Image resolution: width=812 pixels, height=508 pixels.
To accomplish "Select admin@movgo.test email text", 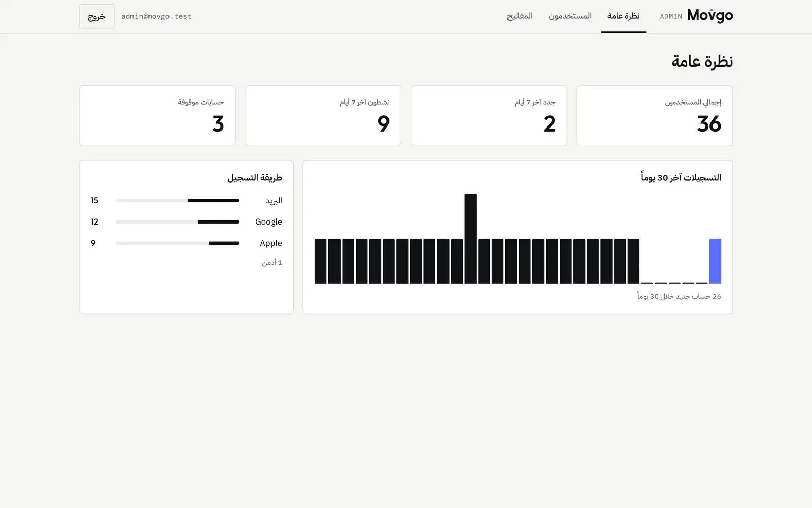I will click(x=156, y=16).
